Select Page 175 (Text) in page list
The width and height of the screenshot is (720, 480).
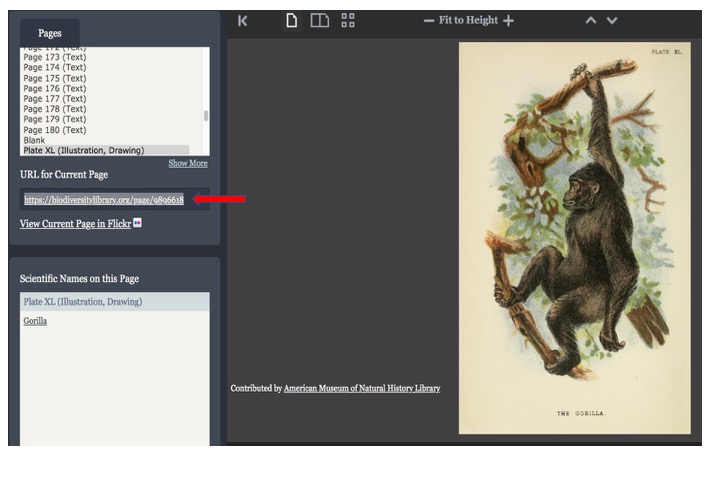[x=55, y=78]
